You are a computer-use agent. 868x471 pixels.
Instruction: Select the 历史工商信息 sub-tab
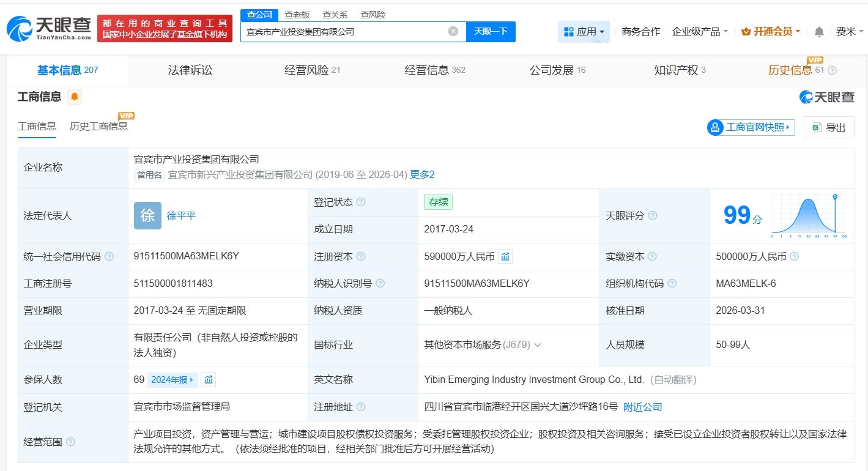click(98, 127)
